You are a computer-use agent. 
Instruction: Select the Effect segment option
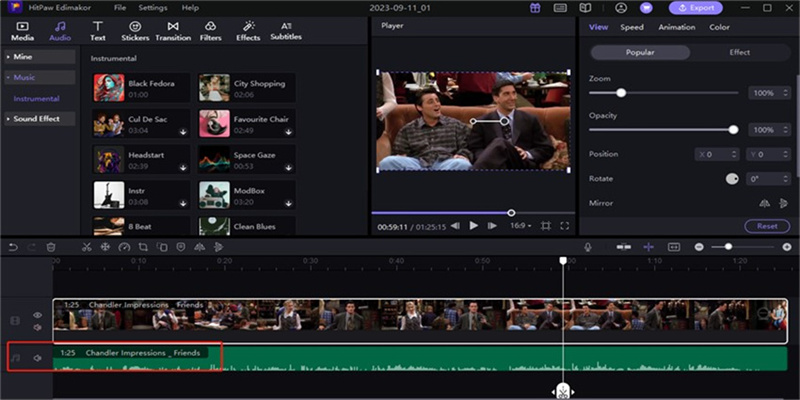click(739, 52)
